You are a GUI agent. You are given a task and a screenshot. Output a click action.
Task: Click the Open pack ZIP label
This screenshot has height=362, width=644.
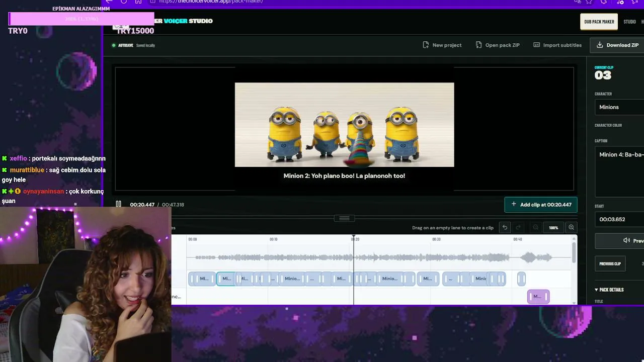coord(502,45)
